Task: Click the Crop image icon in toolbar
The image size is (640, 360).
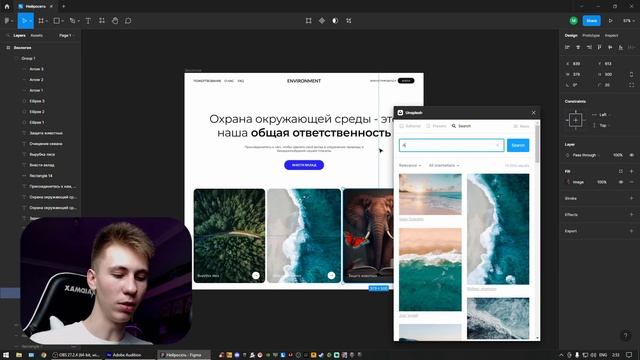Action: 309,21
